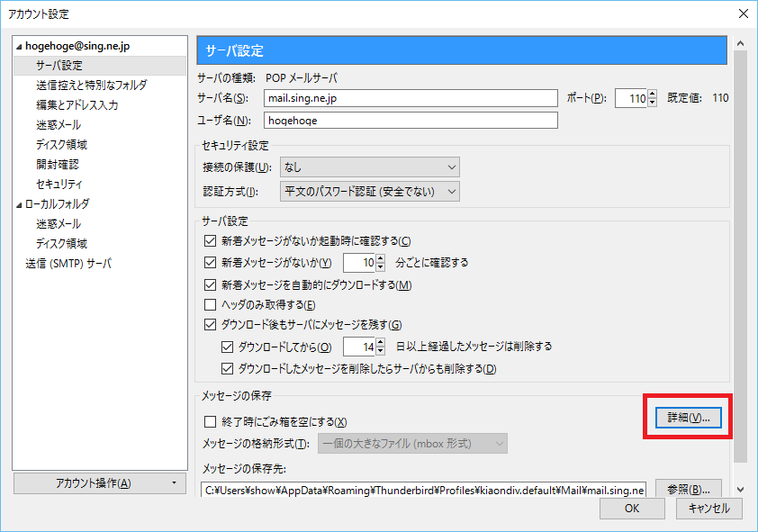The width and height of the screenshot is (758, 532).
Task: Click the days-before-deletion number field
Action: (x=359, y=347)
